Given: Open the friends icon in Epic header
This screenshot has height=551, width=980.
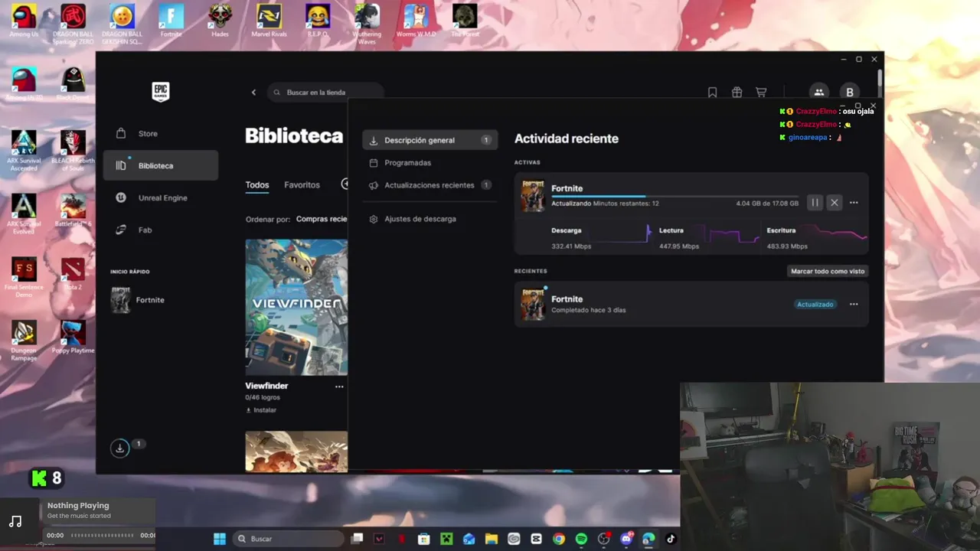Looking at the screenshot, I should point(818,92).
